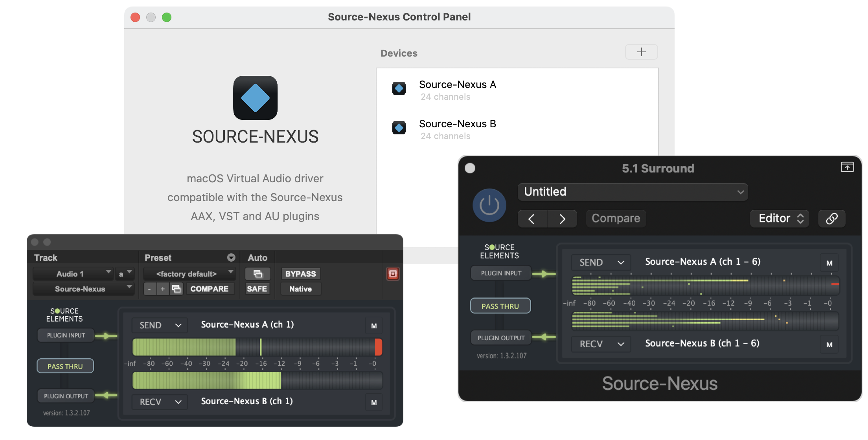
Task: Toggle PASS THRU in 5.1 Surround plugin
Action: pos(500,306)
